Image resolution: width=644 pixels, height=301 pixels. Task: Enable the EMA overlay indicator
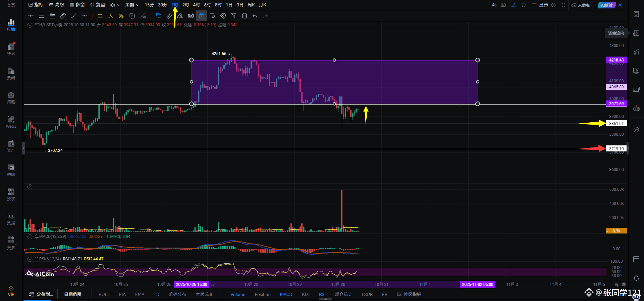coord(140,294)
